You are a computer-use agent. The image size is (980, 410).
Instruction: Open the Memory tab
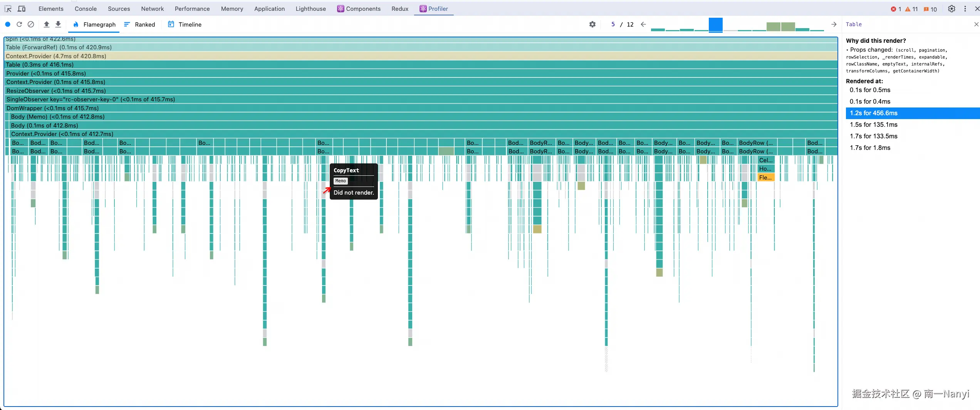(232, 9)
